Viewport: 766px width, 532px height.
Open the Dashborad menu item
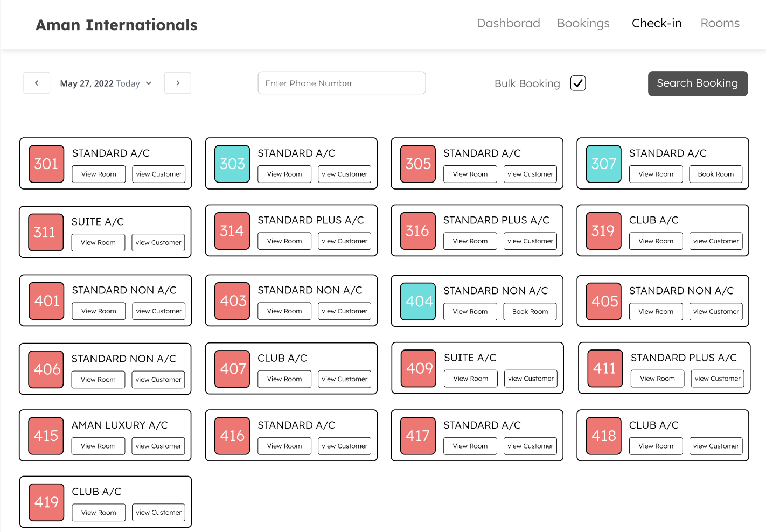tap(508, 24)
